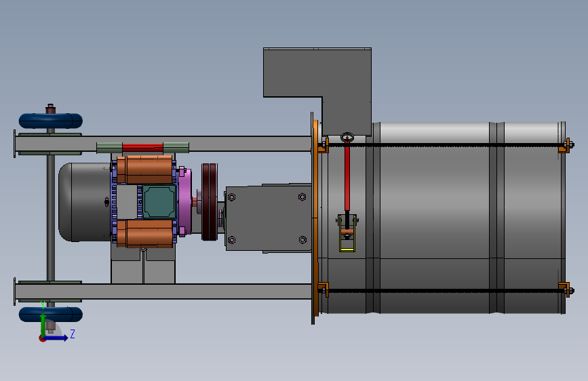Click the green Y axis arrow of the triad
The height and width of the screenshot is (381, 588).
(x=43, y=324)
